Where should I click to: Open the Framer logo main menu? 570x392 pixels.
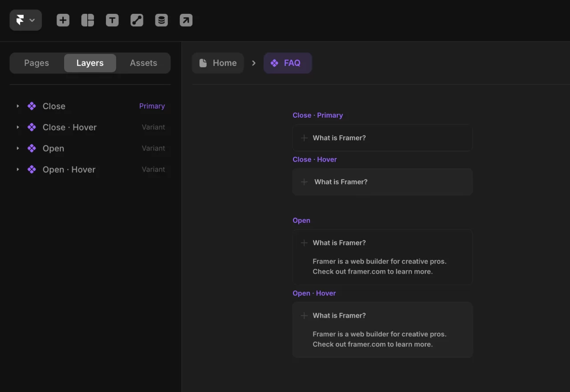25,20
